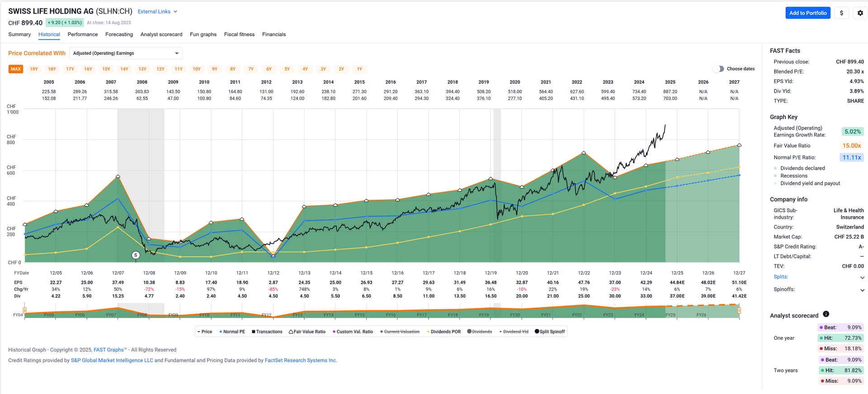Click the split marker S on chart
Screen dimensions: 868x394
tap(136, 255)
